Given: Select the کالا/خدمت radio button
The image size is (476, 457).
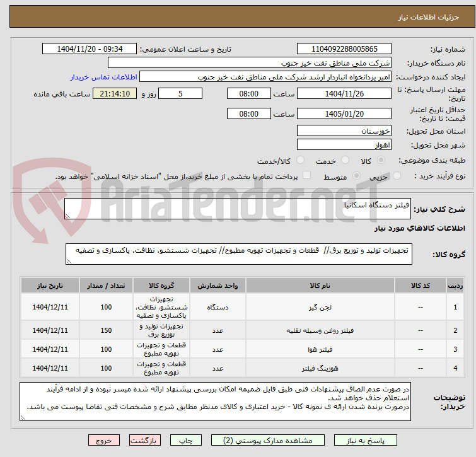Looking at the screenshot, I should pos(300,160).
